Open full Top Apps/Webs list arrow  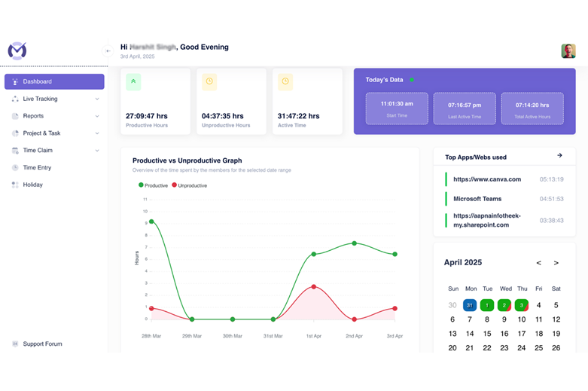(x=559, y=156)
